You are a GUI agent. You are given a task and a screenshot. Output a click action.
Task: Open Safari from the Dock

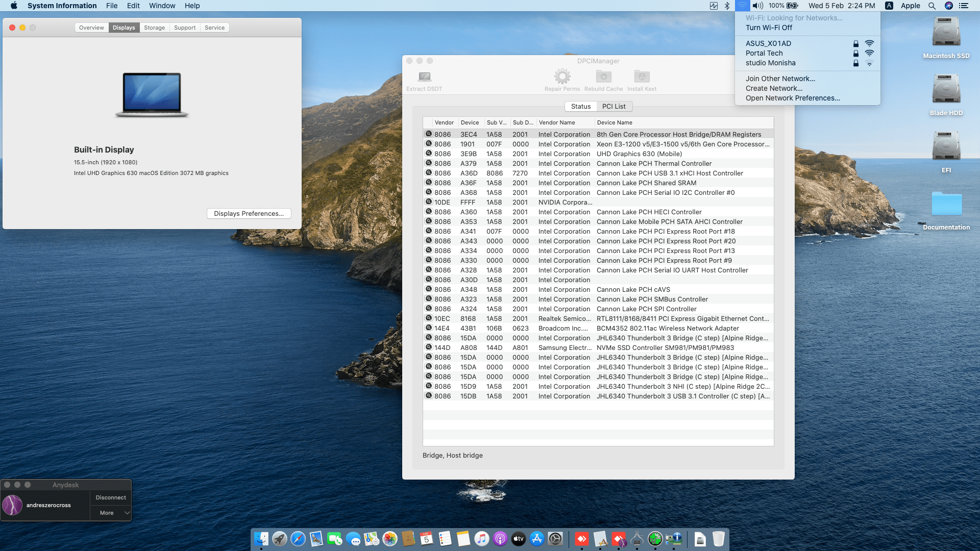[298, 539]
